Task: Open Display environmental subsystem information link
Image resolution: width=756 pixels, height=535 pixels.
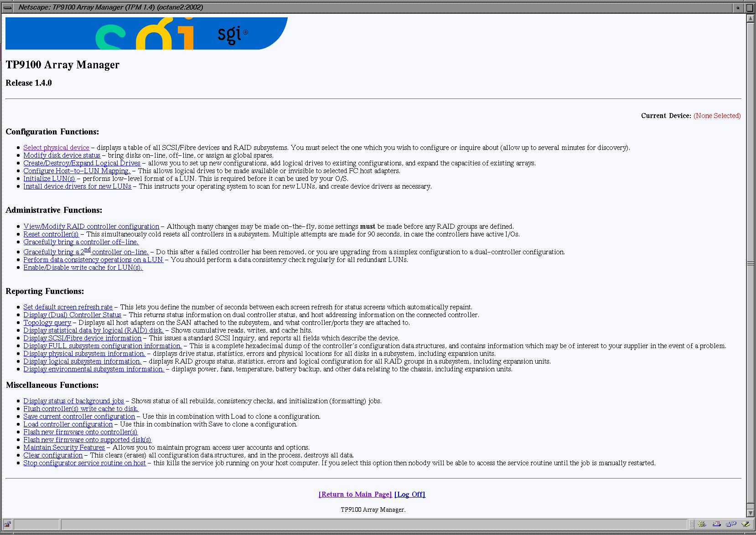Action: click(93, 369)
